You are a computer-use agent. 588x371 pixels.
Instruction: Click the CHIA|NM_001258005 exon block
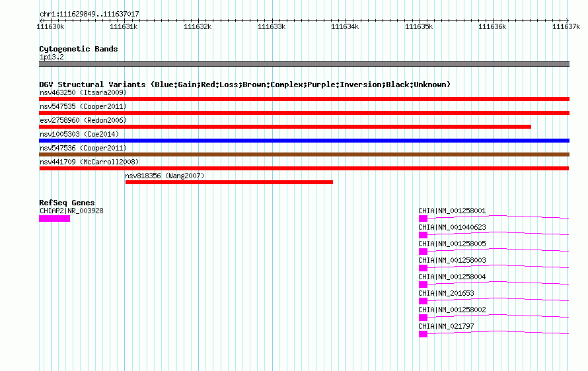point(423,252)
